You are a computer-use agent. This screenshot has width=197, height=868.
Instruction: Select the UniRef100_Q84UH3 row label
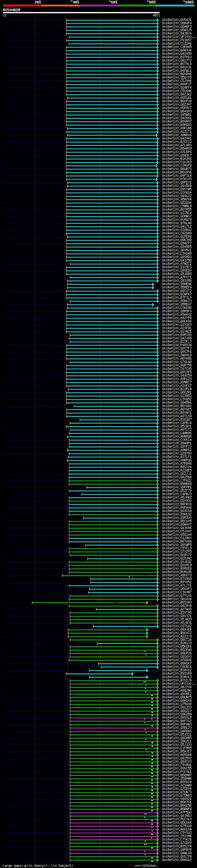[176, 111]
